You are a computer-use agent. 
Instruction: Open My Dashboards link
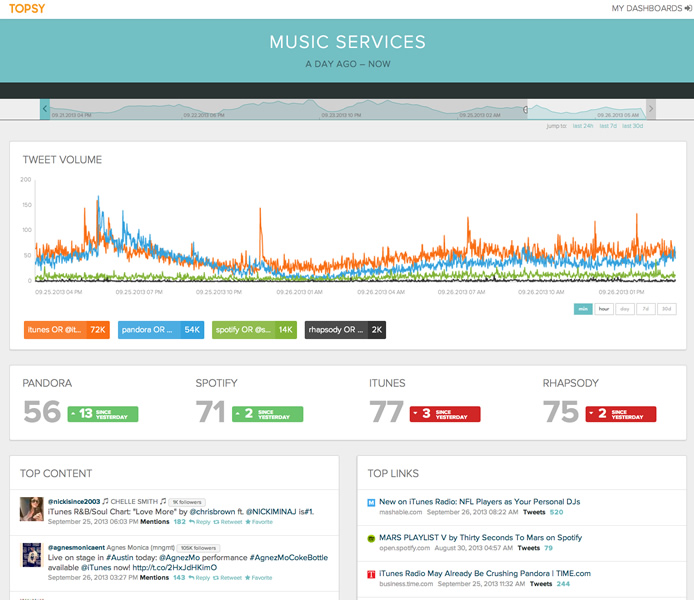tap(647, 8)
